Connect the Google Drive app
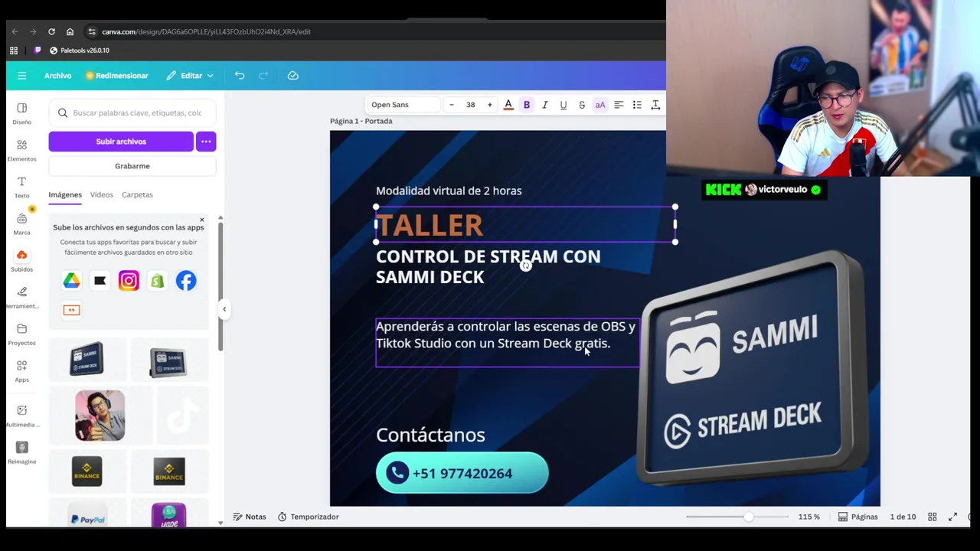980x551 pixels. point(71,281)
